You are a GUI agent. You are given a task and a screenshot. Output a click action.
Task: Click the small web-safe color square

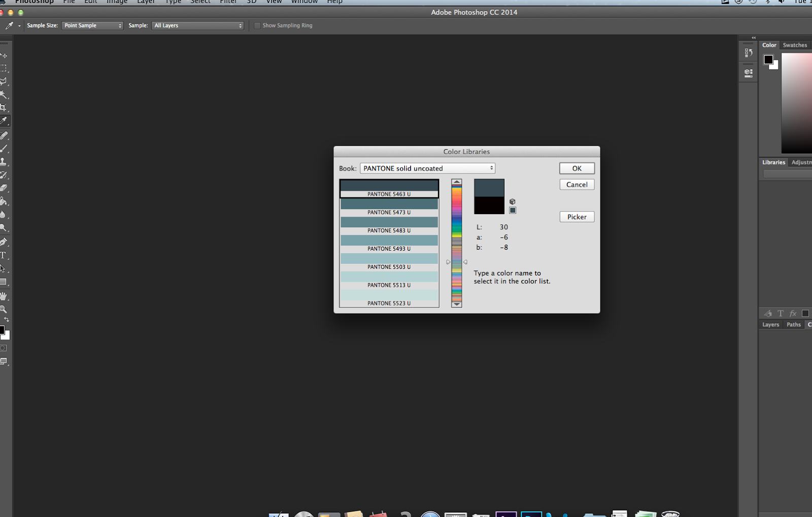point(513,210)
